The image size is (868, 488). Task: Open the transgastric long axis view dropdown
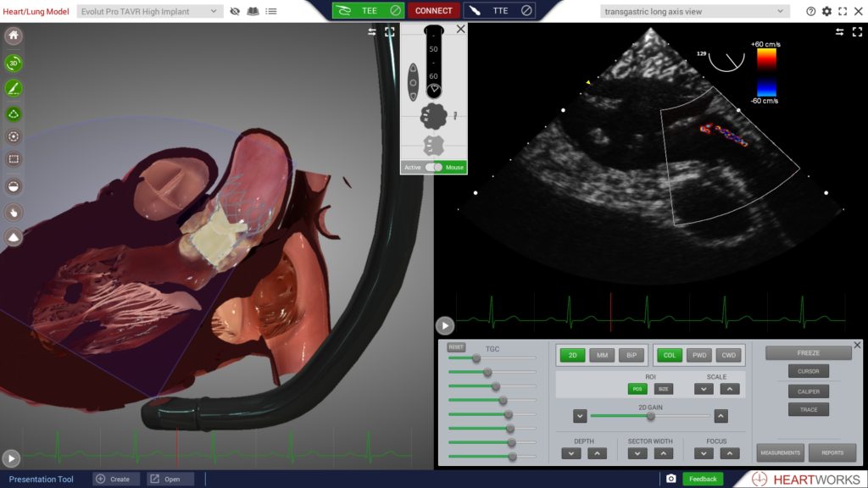click(x=693, y=11)
